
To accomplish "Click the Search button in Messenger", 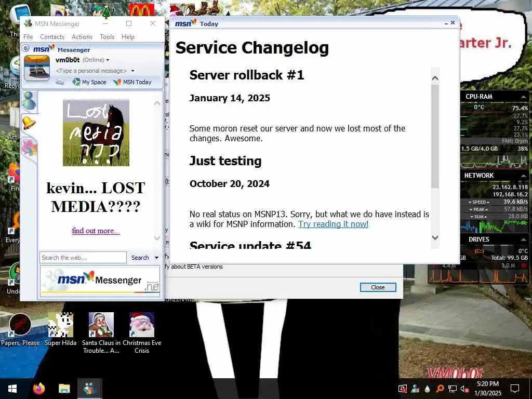I will point(140,258).
